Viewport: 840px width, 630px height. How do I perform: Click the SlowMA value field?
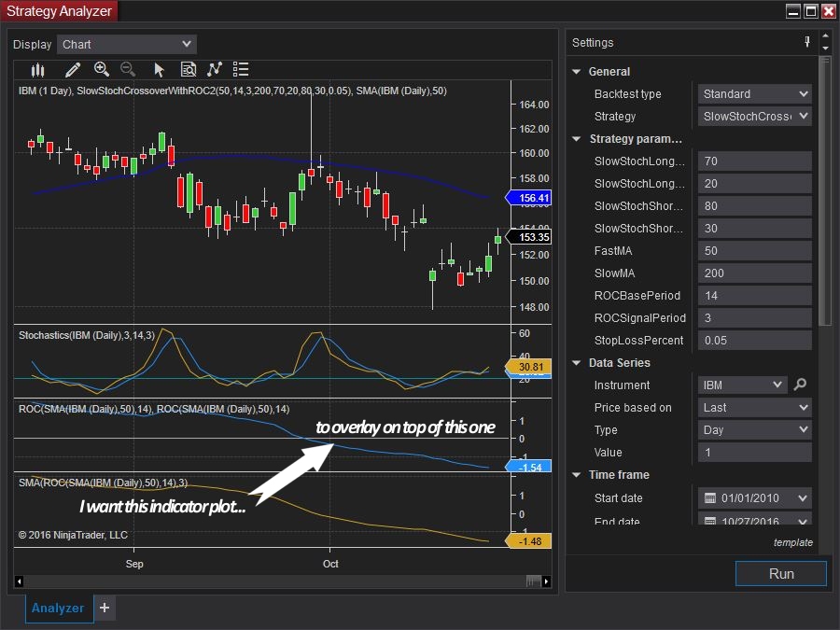click(x=754, y=273)
